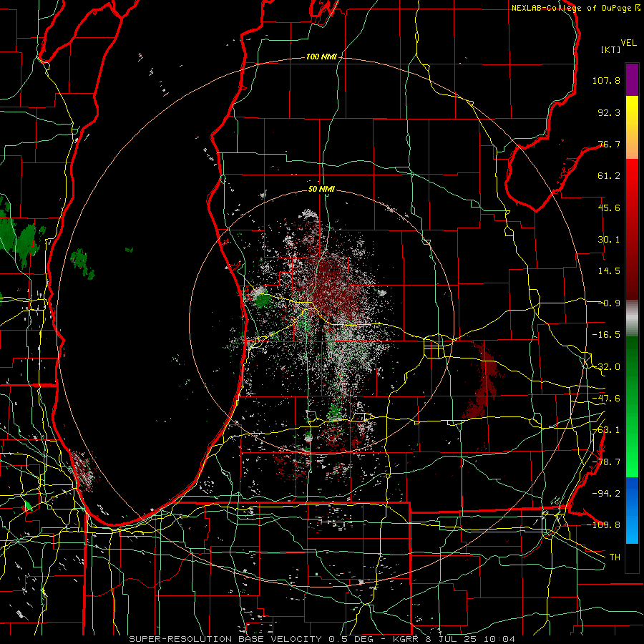Click the Super-Resolution Base Velocity caption
Viewport: 644px width, 644px height.
[321, 639]
